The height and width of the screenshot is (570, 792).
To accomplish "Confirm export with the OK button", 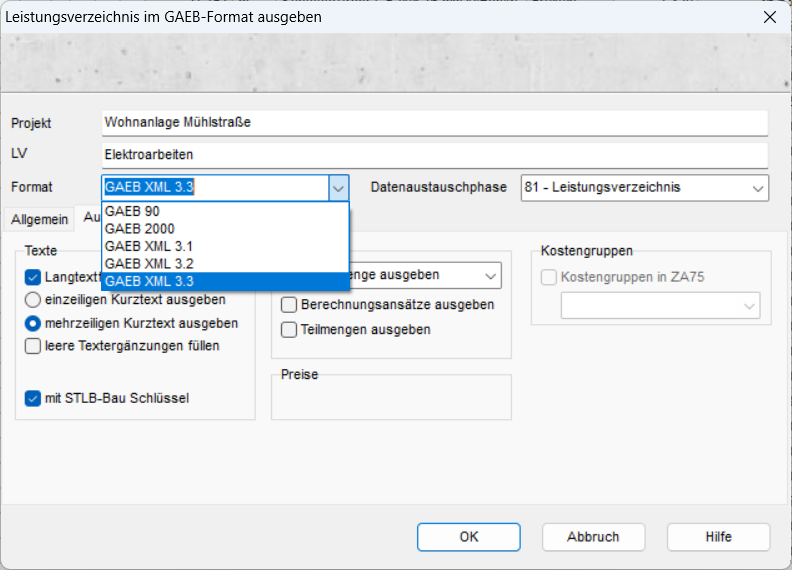I will (469, 537).
